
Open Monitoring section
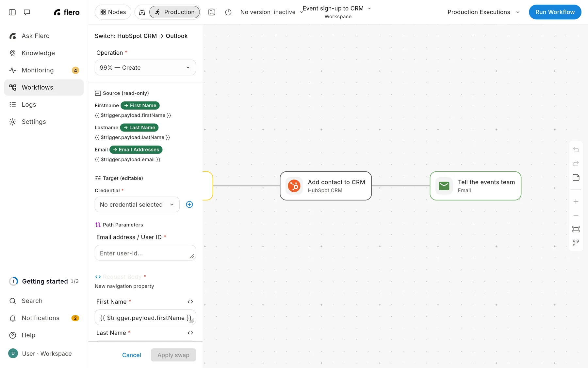[44, 70]
